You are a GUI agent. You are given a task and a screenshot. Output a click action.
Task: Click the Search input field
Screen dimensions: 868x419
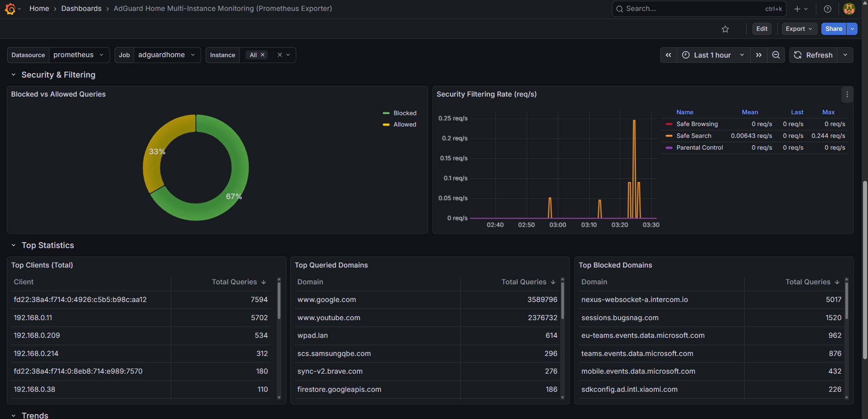point(693,9)
